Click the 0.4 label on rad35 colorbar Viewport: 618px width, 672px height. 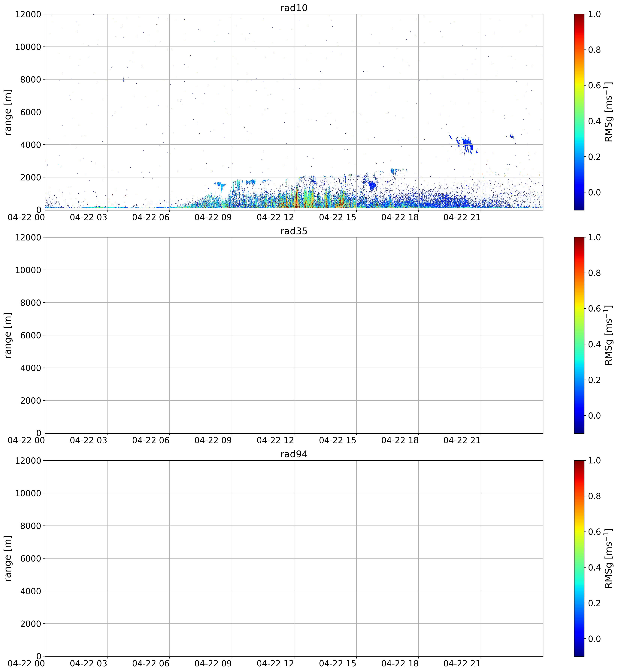595,344
